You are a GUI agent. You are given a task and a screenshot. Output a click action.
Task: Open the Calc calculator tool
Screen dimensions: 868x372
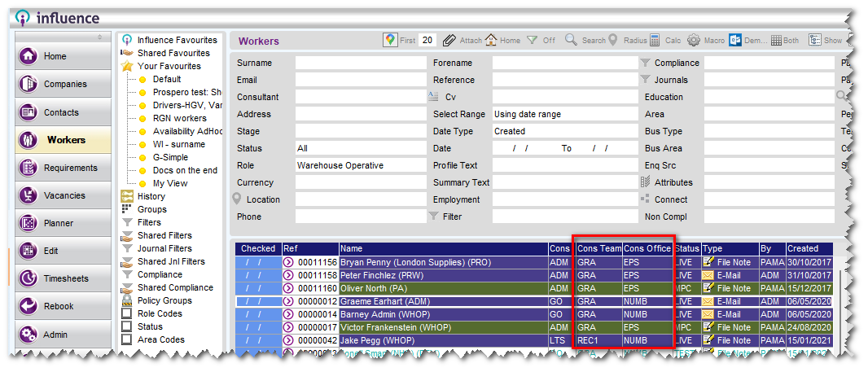tap(654, 40)
